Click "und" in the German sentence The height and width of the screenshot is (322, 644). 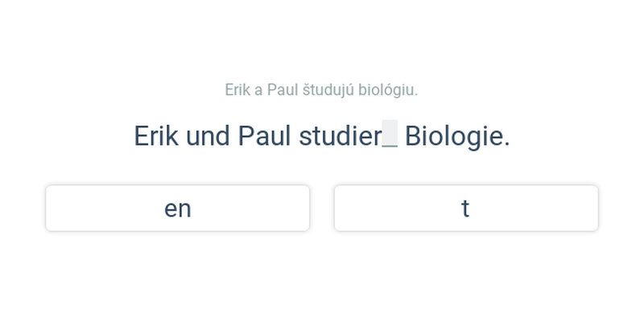[208, 136]
